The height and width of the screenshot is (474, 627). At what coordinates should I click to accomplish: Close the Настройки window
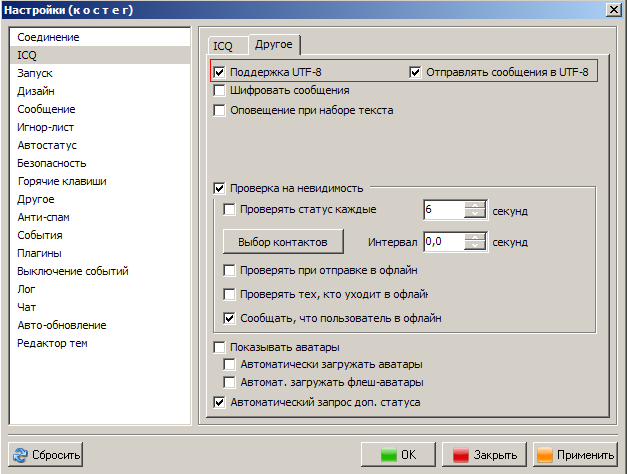tap(613, 10)
